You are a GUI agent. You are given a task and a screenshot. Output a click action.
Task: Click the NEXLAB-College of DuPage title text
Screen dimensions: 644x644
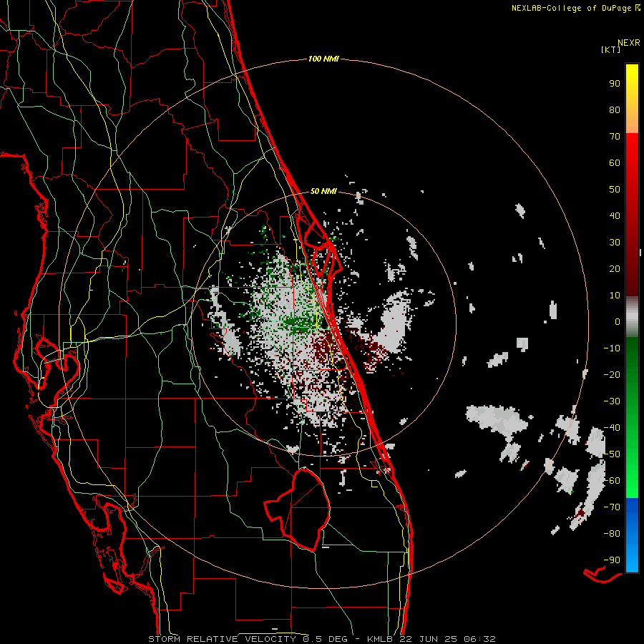(x=572, y=8)
